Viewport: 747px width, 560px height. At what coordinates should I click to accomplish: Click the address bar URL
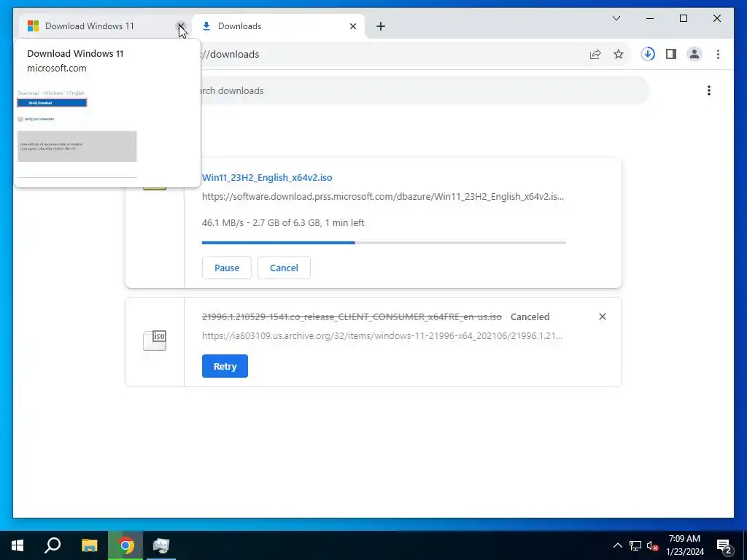[x=231, y=54]
